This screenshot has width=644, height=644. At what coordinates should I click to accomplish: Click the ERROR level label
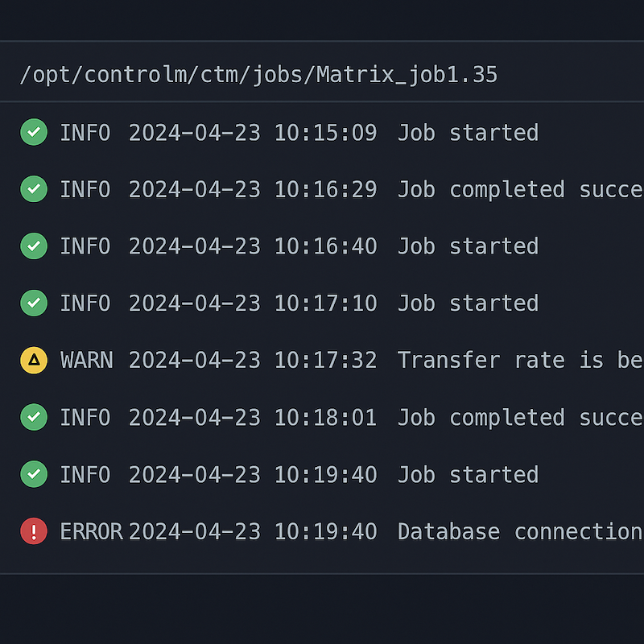(x=91, y=531)
